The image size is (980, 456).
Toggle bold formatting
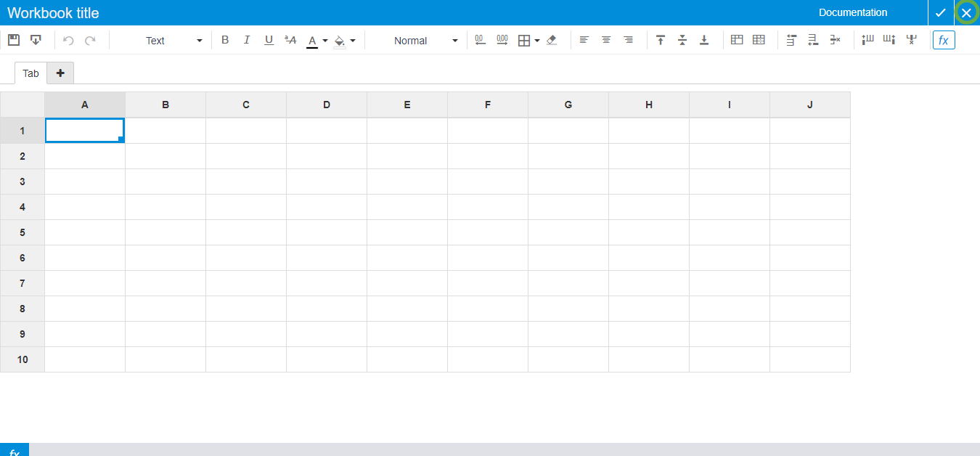[225, 40]
